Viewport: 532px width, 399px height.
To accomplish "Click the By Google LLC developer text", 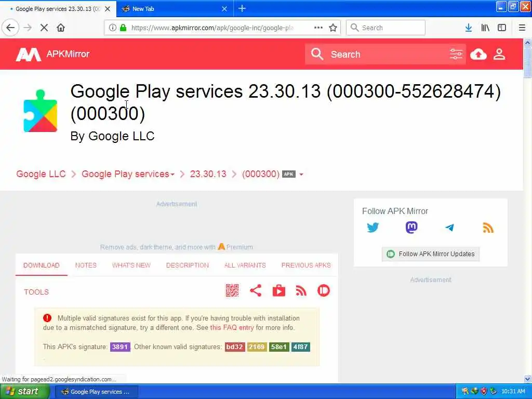I will [112, 136].
